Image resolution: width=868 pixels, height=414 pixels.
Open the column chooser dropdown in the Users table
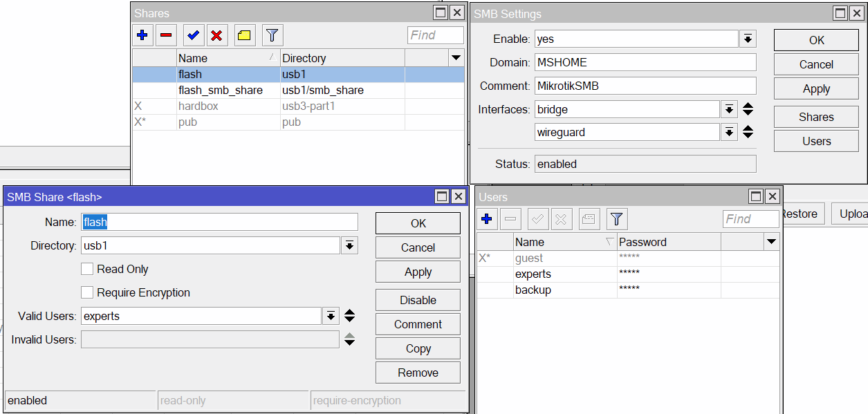tap(771, 242)
